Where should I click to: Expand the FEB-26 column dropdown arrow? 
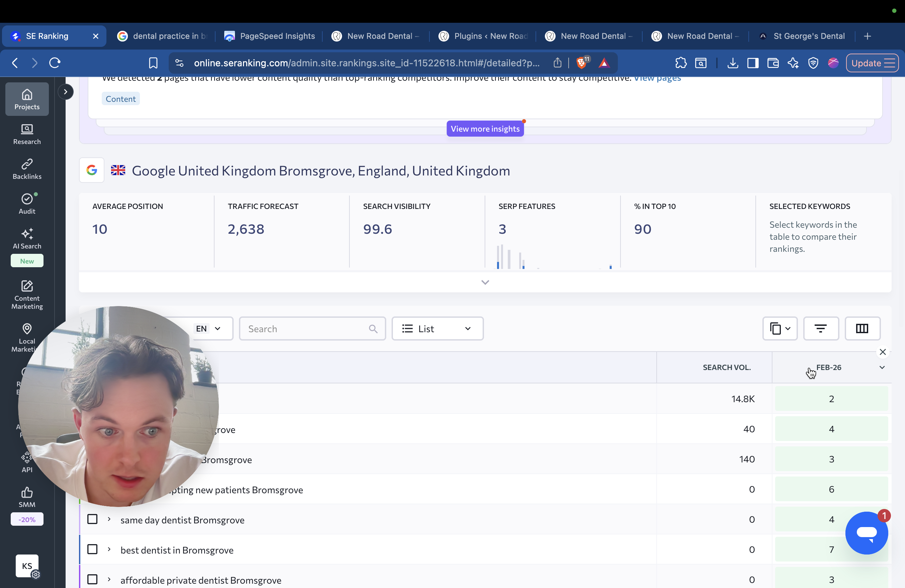[882, 367]
